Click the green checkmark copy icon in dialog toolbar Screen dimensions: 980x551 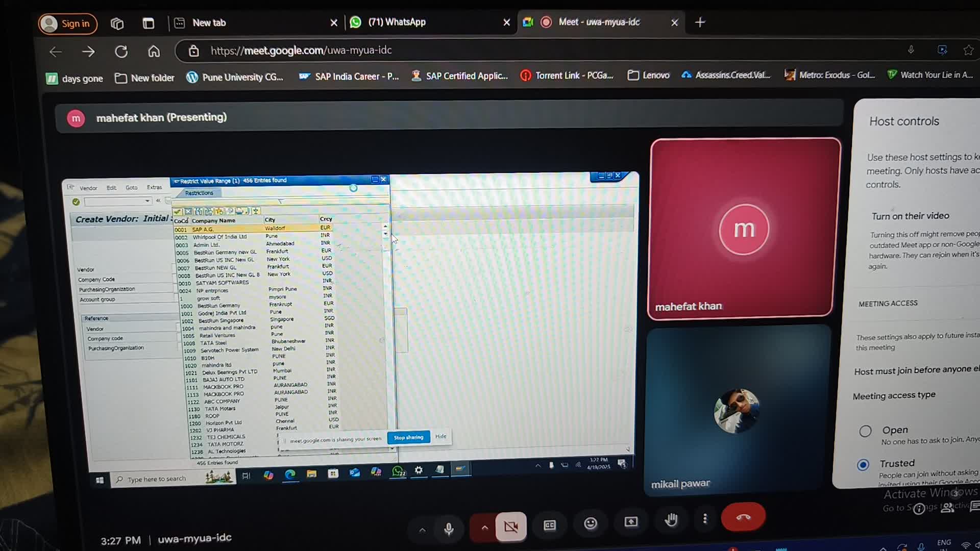pos(178,212)
